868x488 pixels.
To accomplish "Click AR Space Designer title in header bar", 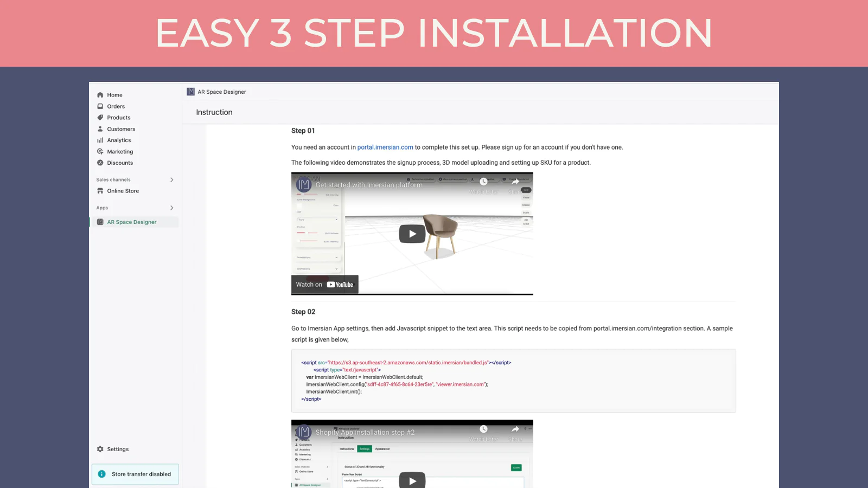I will pyautogui.click(x=222, y=92).
